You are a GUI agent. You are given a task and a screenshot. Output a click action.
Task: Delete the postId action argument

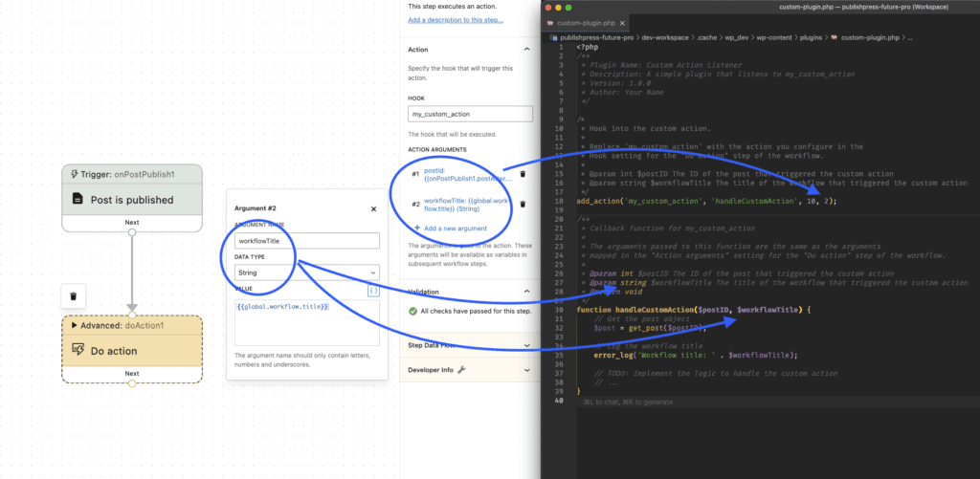523,174
